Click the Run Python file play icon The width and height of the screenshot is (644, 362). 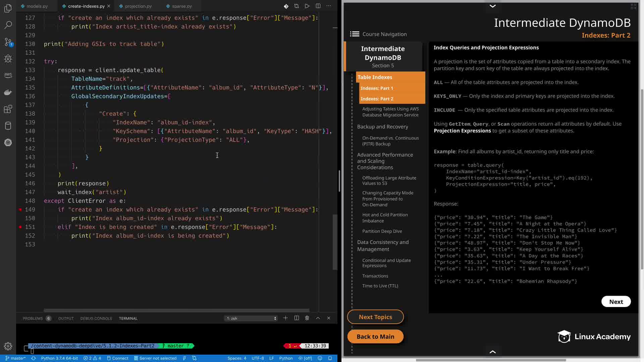pyautogui.click(x=307, y=6)
